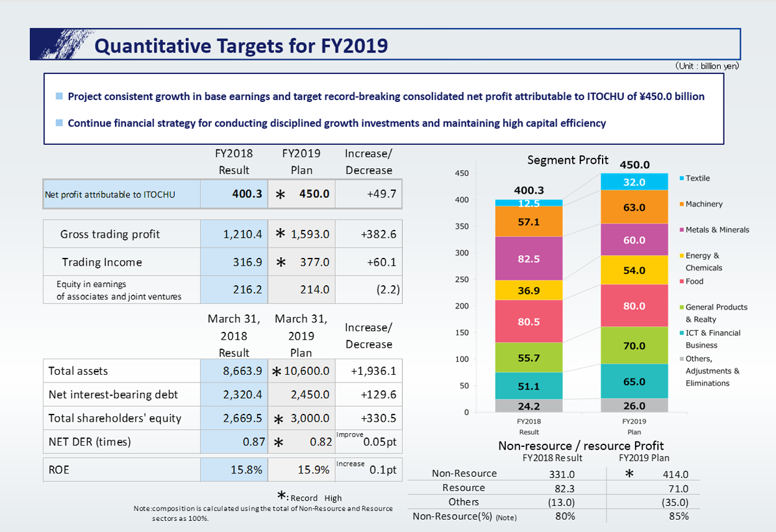Click the '(Unit : billion yen)' note
The image size is (776, 532).
(x=707, y=66)
